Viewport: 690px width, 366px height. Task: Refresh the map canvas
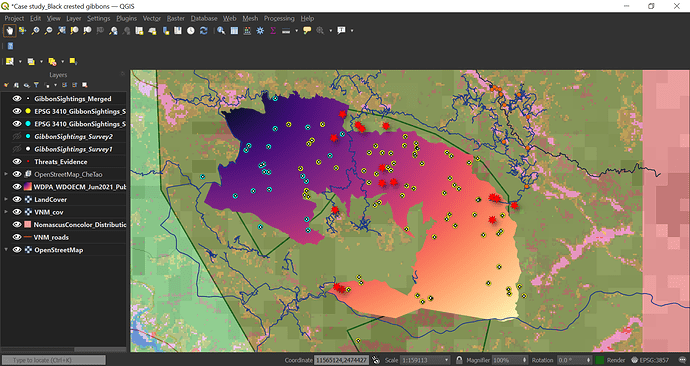pyautogui.click(x=203, y=30)
